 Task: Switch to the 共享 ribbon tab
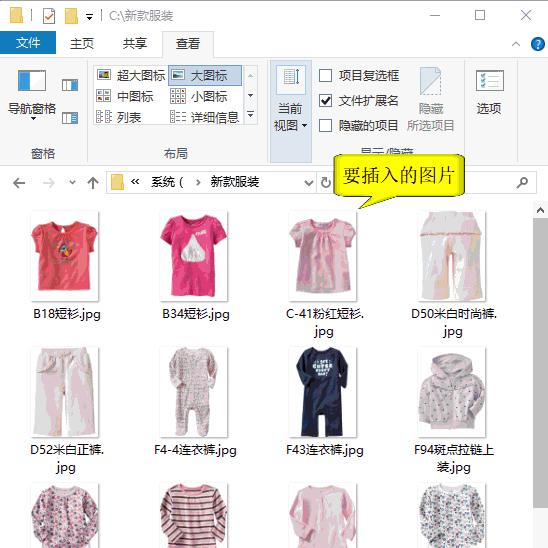pyautogui.click(x=135, y=43)
